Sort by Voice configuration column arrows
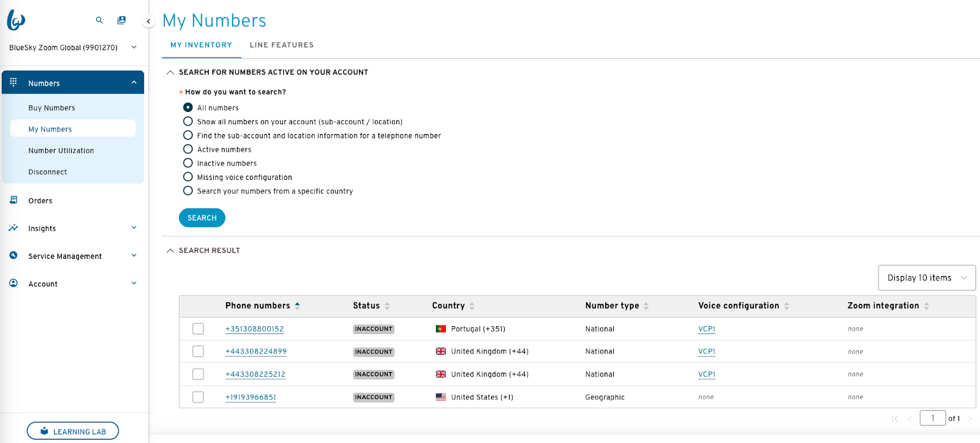This screenshot has height=443, width=980. (786, 306)
